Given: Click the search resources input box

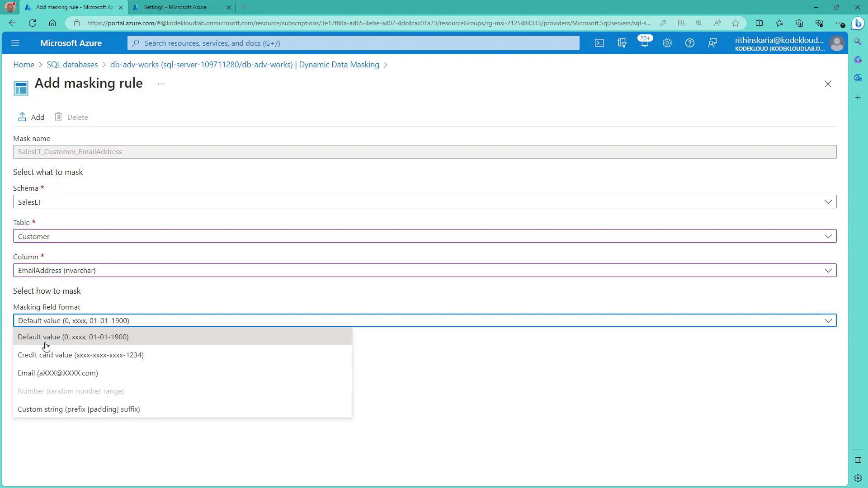Looking at the screenshot, I should click(353, 43).
